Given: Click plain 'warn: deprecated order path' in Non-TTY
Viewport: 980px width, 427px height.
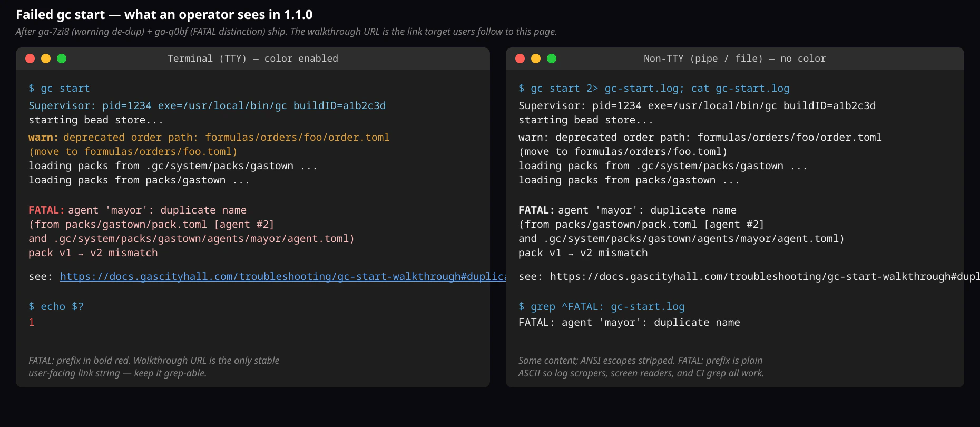Looking at the screenshot, I should [x=700, y=138].
